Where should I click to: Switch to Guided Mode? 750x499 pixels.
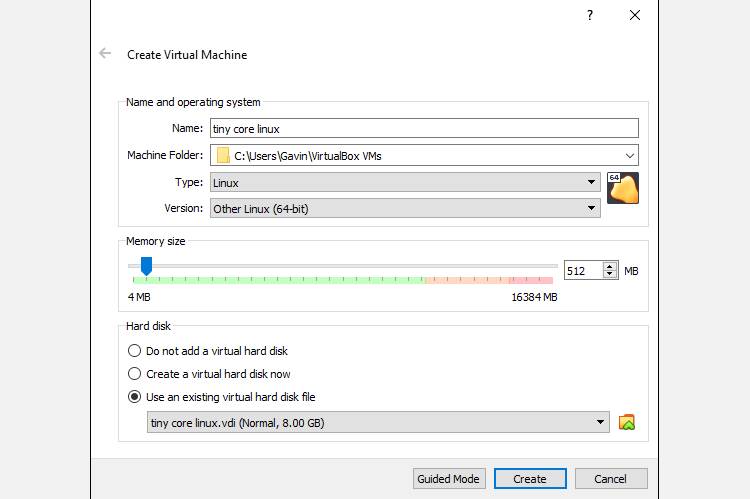449,478
